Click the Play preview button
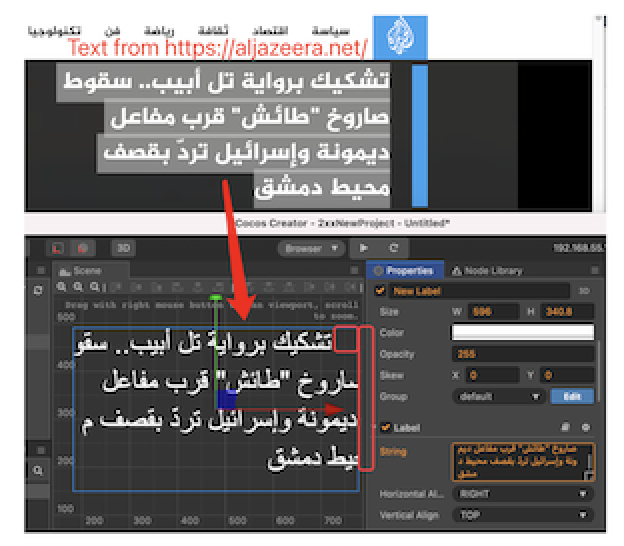The width and height of the screenshot is (624, 546). click(x=364, y=248)
